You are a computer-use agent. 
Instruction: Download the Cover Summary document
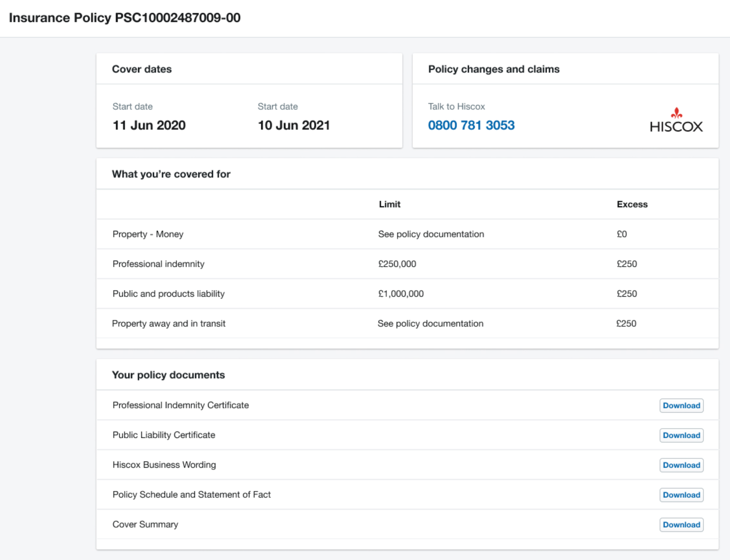681,524
